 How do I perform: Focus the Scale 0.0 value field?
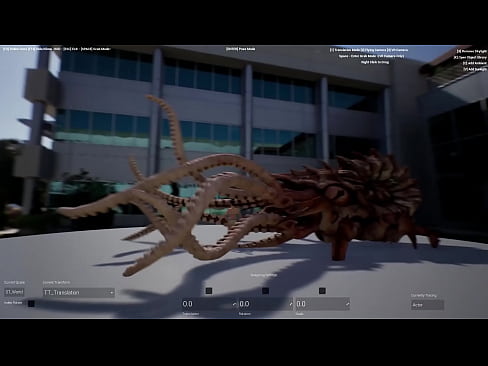pyautogui.click(x=319, y=304)
